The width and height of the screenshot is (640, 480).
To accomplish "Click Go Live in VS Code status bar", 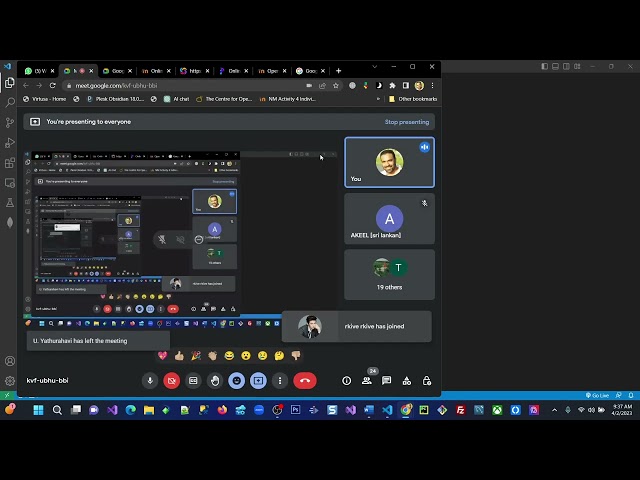I will click(598, 395).
